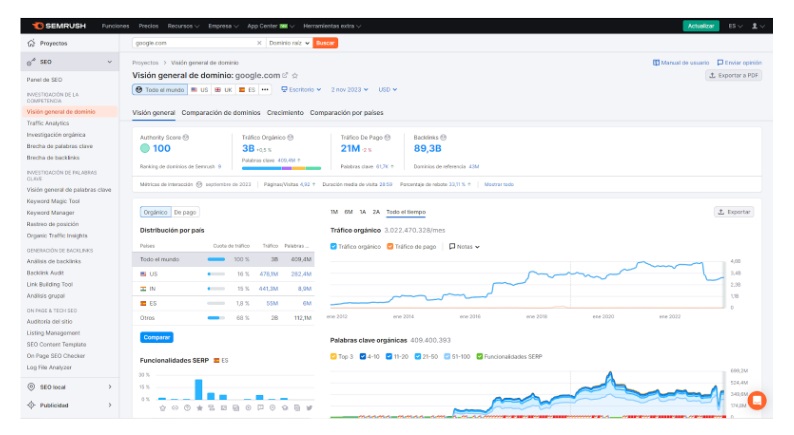Screen dimensions: 794x435
Task: Toggle Tráfico orgánico checkbox
Action: 333,247
